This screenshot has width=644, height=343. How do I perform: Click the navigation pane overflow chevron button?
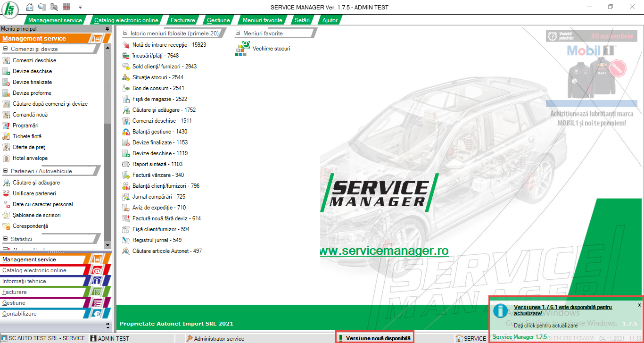[x=107, y=325]
